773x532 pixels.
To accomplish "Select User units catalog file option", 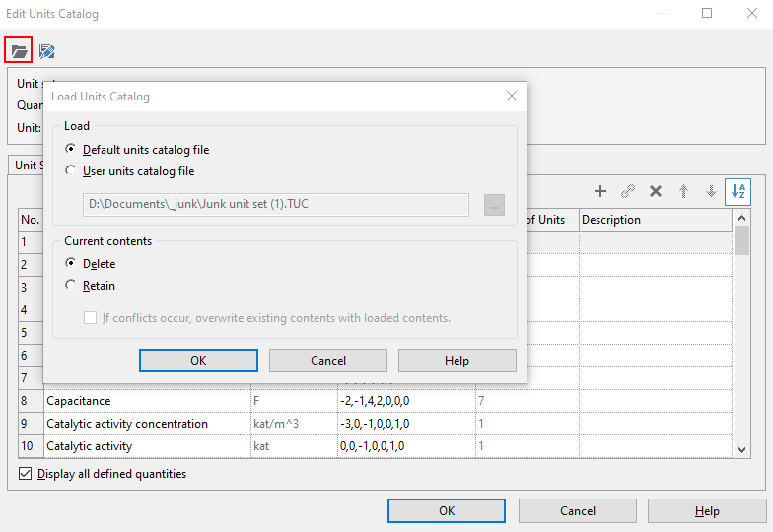I will click(x=70, y=171).
